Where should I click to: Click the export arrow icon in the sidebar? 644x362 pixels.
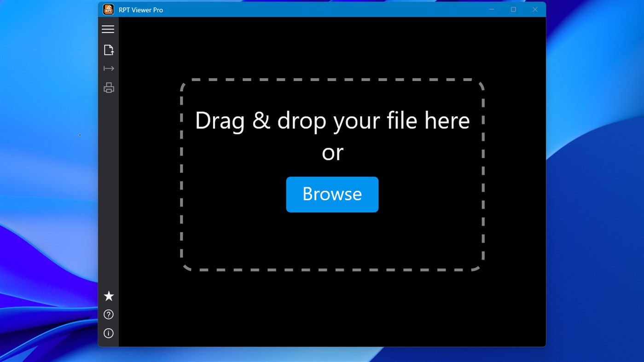pyautogui.click(x=109, y=69)
